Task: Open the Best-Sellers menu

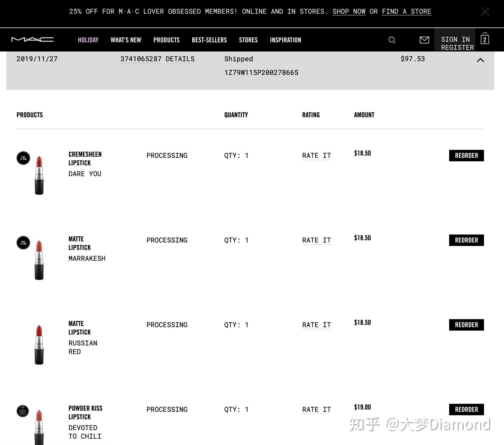Action: [209, 40]
